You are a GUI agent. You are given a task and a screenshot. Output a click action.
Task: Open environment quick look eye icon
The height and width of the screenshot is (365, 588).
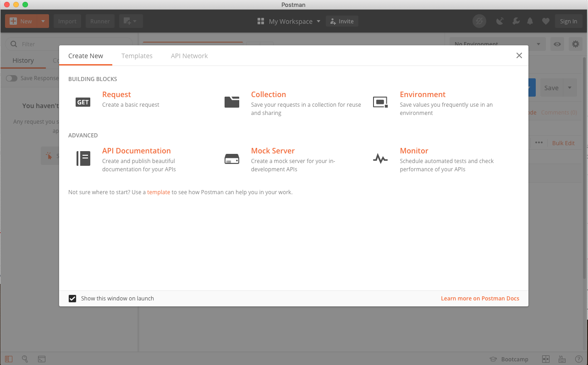coord(557,44)
